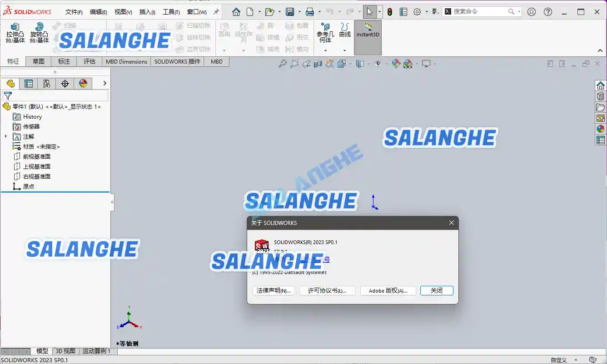
Task: Click the Zoom to Fit icon
Action: 283,64
